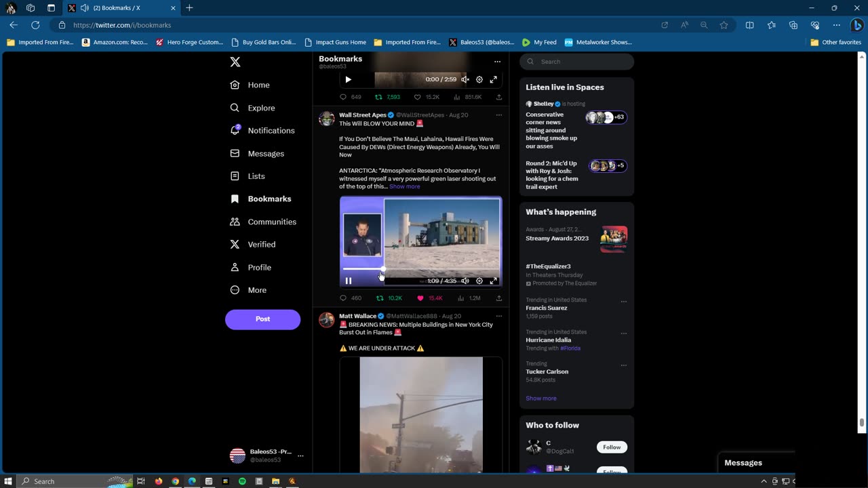Image resolution: width=868 pixels, height=488 pixels.
Task: Click the X logo in sidebar
Action: click(x=235, y=62)
